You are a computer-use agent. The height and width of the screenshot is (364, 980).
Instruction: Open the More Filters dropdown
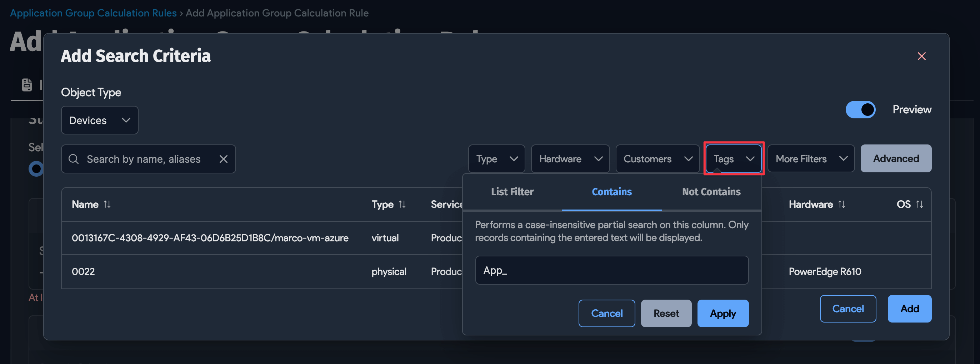[811, 159]
